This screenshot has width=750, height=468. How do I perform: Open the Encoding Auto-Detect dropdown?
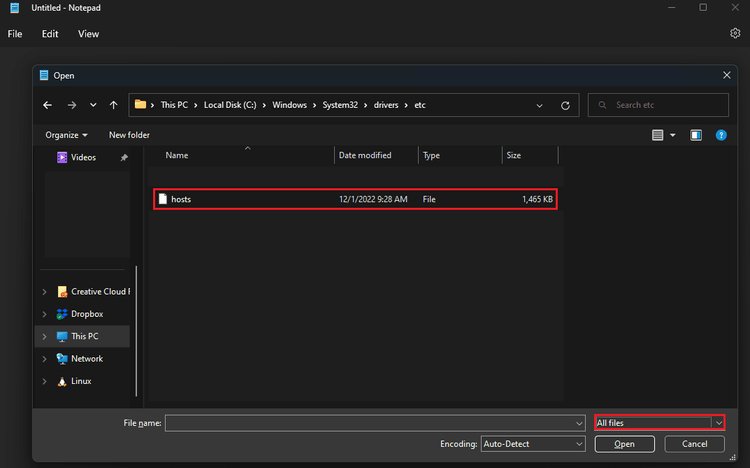point(579,444)
